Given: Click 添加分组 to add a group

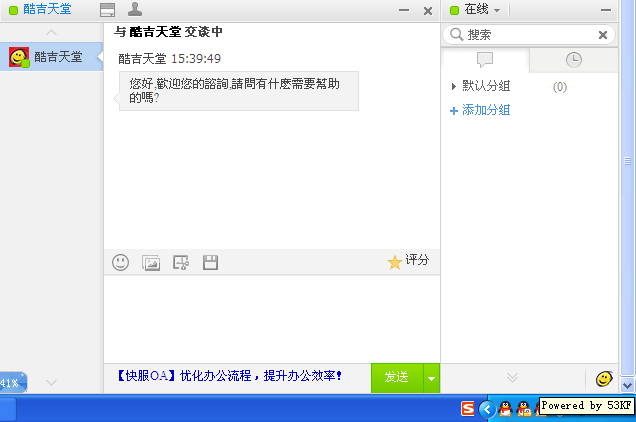Looking at the screenshot, I should (x=480, y=110).
